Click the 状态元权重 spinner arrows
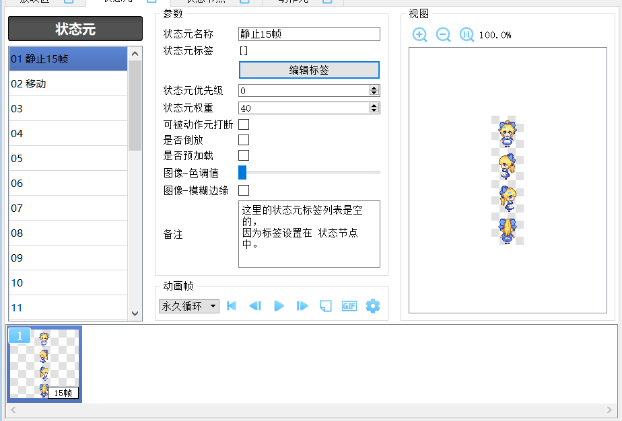Screen dimensions: 622x421 click(374, 107)
